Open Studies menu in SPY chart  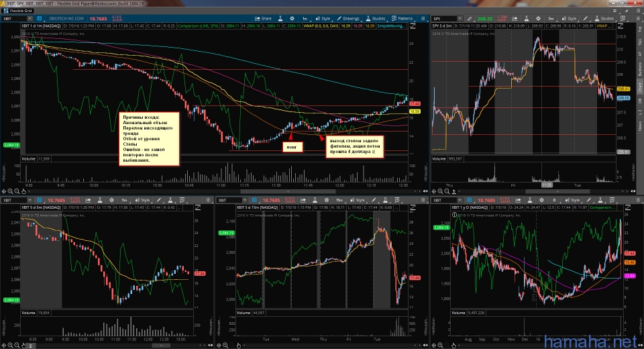(x=604, y=19)
